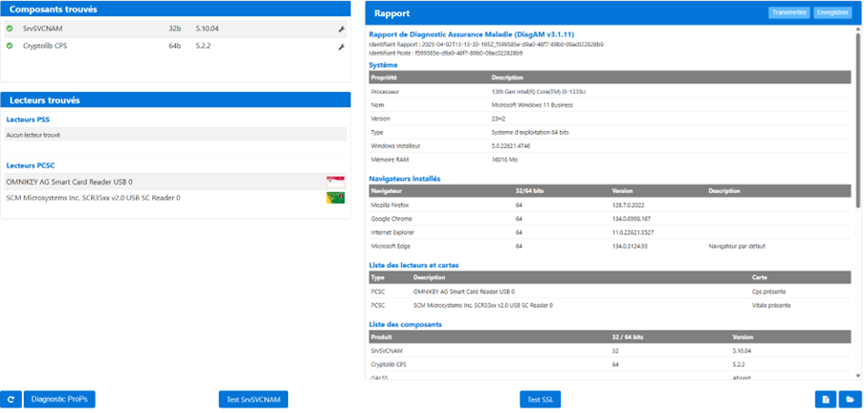Click the green status check beside Cryptolib CPS
Viewport: 868px width, 413px height.
coord(10,45)
